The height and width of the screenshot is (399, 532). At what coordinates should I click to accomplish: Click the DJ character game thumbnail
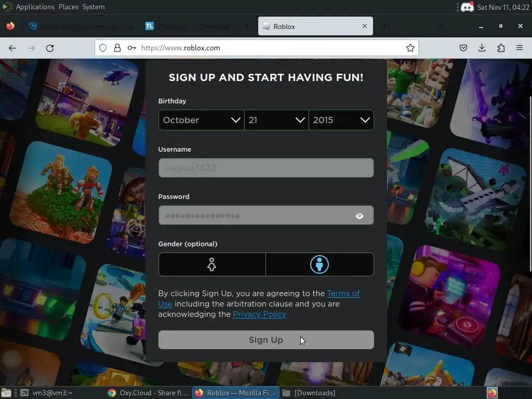click(449, 295)
